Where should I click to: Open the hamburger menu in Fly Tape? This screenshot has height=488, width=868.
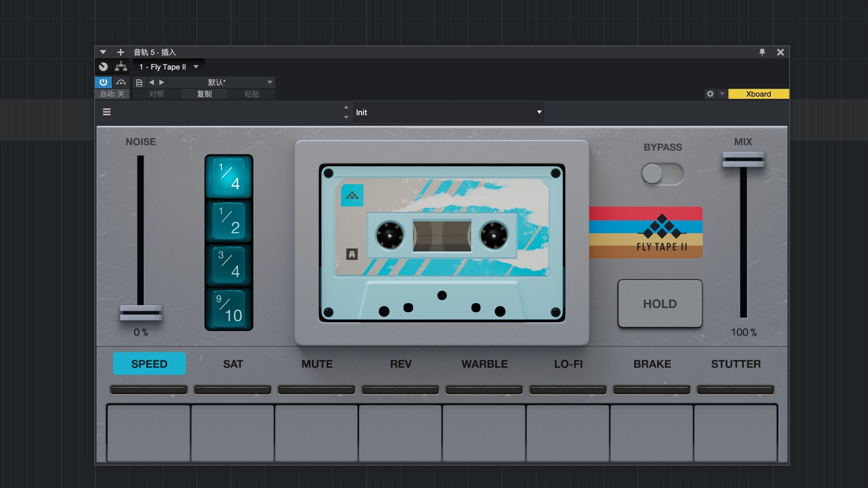point(107,112)
